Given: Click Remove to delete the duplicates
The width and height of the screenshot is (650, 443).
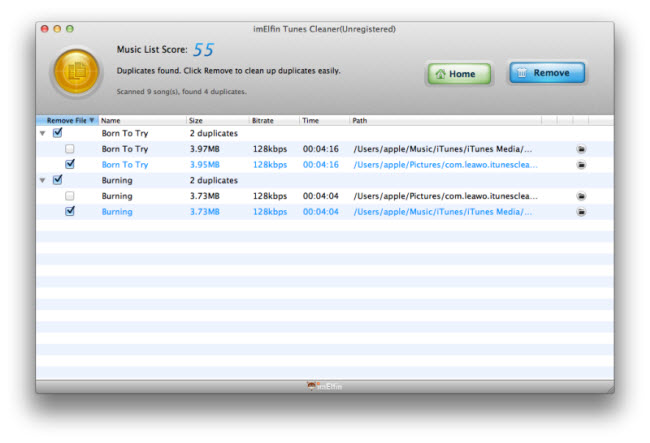Looking at the screenshot, I should point(547,73).
